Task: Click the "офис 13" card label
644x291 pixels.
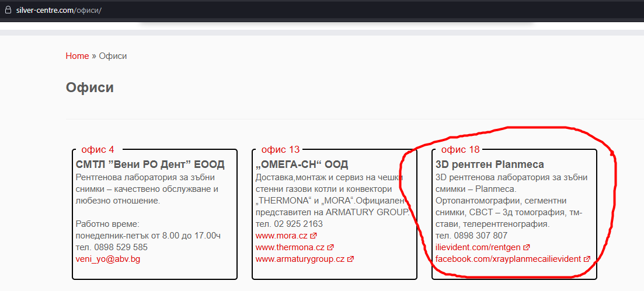Action: [x=280, y=149]
